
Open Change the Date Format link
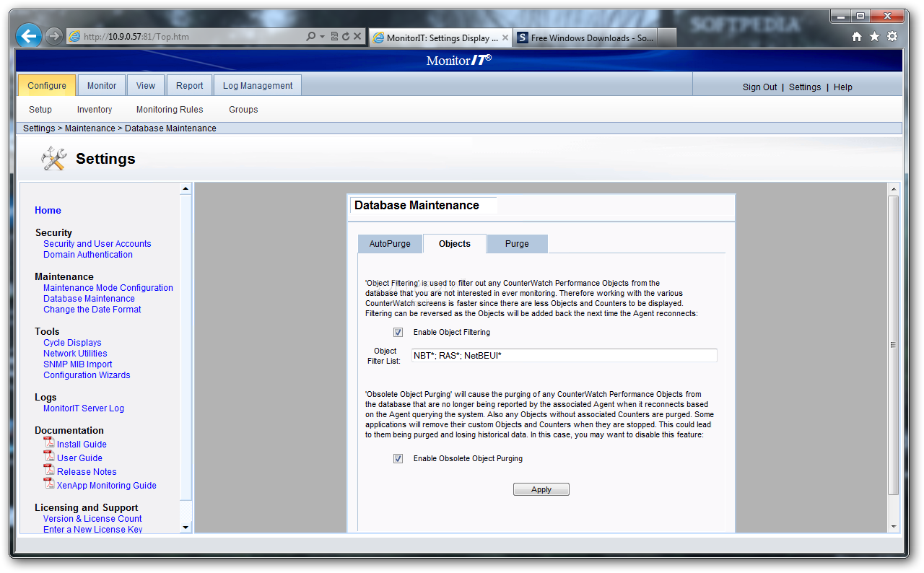[x=92, y=310]
